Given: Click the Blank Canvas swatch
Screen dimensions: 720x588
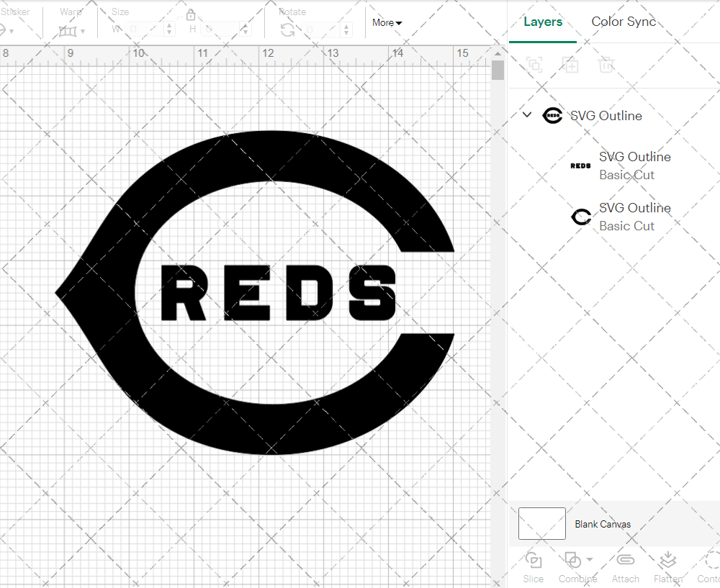Looking at the screenshot, I should 542,523.
